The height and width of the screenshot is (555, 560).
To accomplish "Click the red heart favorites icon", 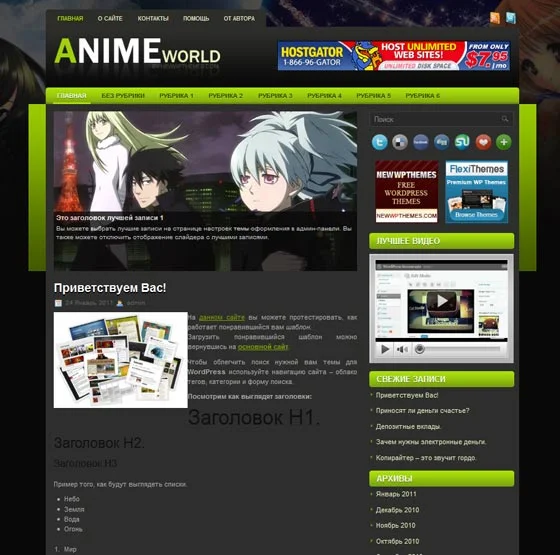I will tap(483, 142).
